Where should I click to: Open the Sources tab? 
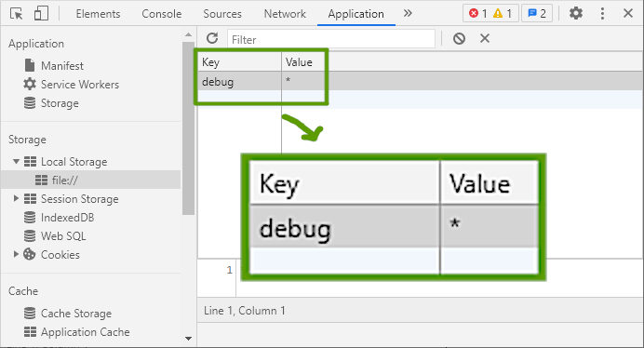pyautogui.click(x=222, y=14)
